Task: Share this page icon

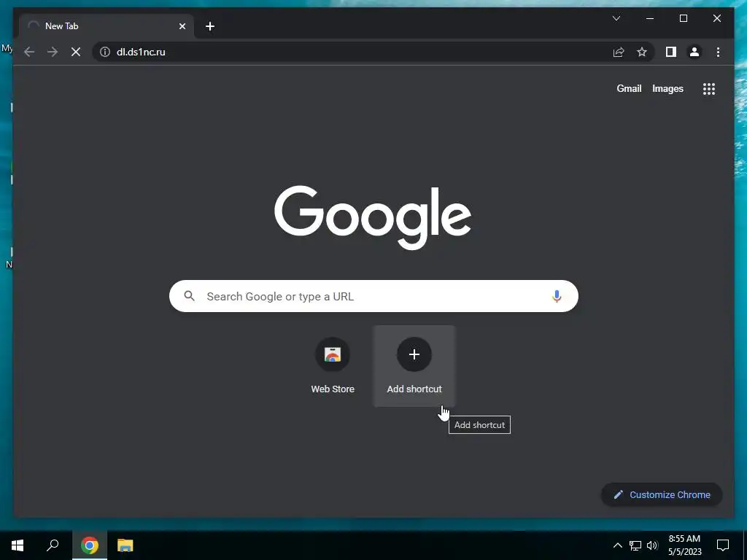Action: click(619, 52)
